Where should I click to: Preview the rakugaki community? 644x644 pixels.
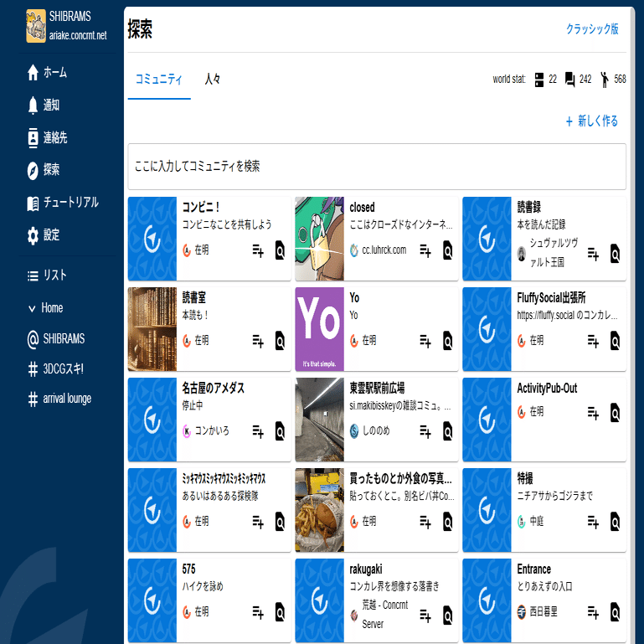click(448, 616)
